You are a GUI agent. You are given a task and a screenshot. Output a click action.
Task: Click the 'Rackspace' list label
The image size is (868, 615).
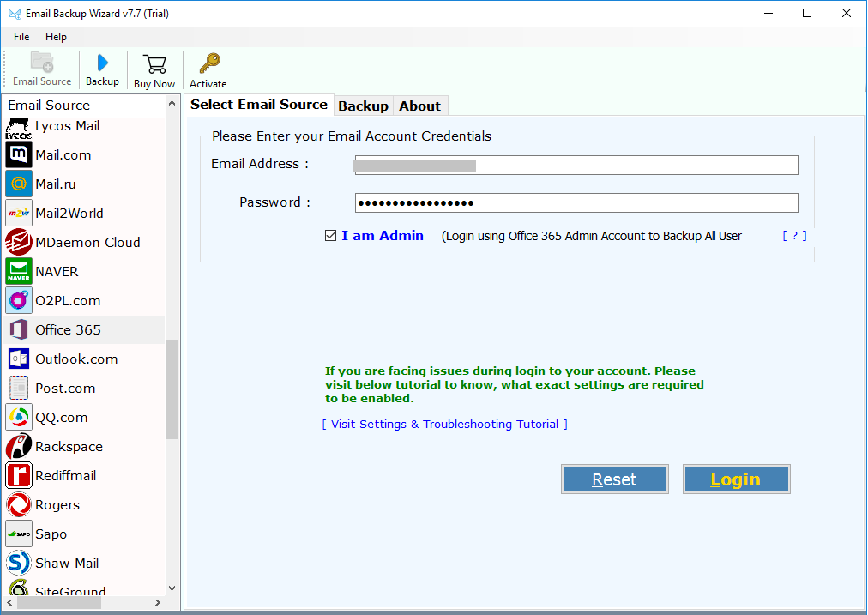tap(69, 446)
